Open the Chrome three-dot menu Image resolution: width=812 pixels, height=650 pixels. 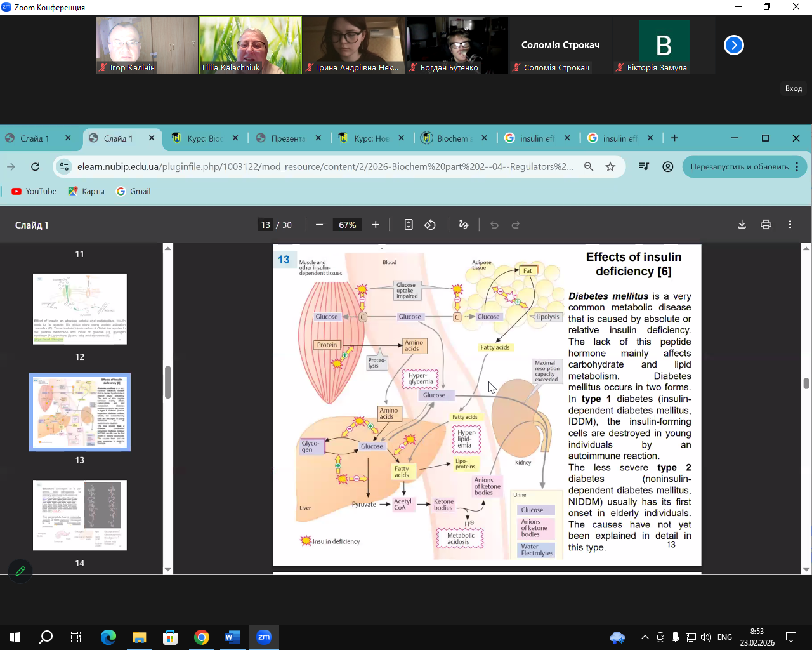click(x=797, y=167)
